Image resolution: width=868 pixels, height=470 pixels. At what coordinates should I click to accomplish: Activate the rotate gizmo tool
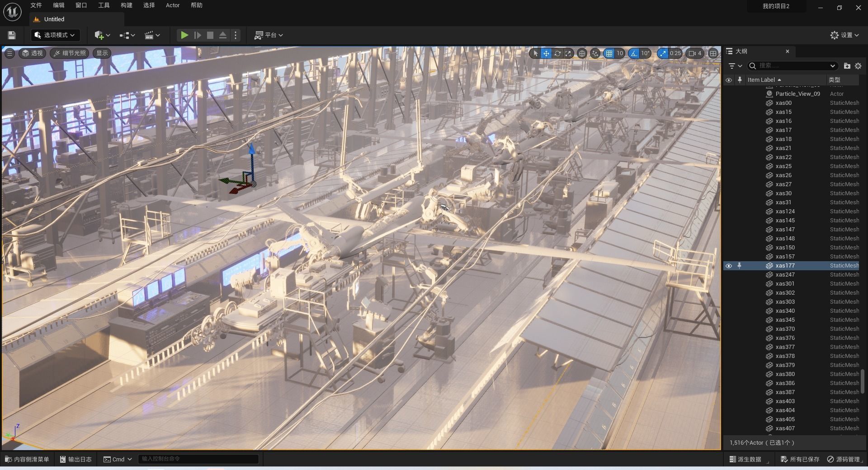557,53
